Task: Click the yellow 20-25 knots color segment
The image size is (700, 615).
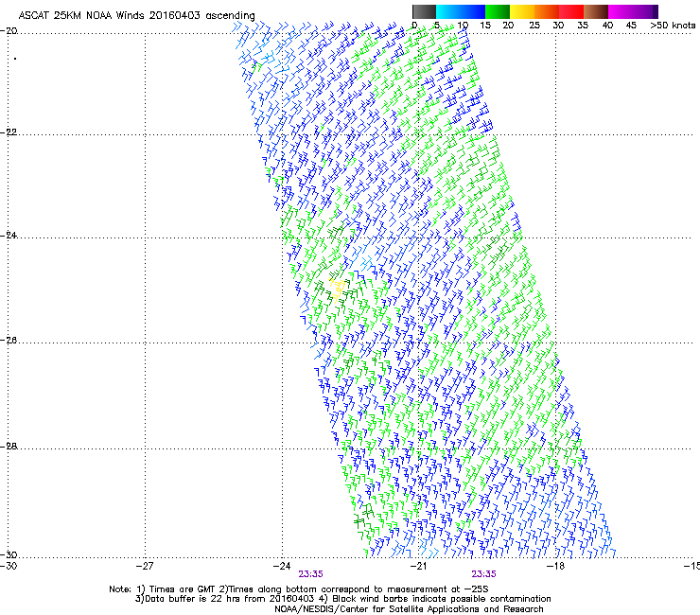Action: (x=522, y=11)
